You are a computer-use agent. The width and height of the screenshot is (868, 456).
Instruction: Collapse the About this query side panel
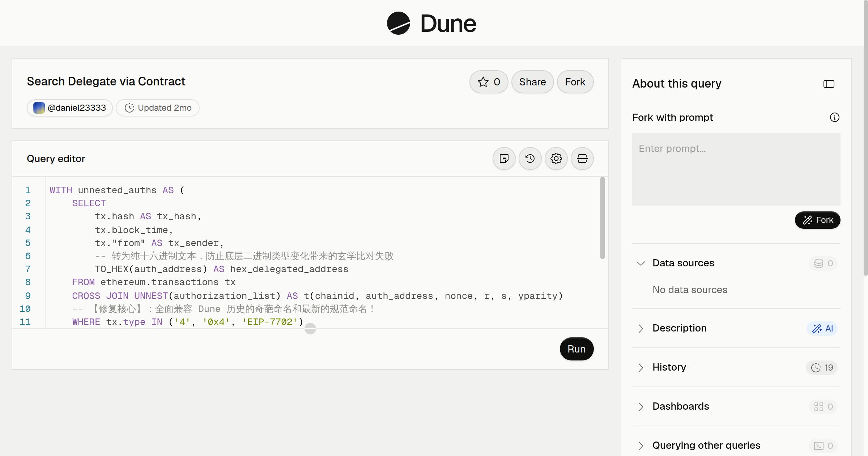coord(829,84)
